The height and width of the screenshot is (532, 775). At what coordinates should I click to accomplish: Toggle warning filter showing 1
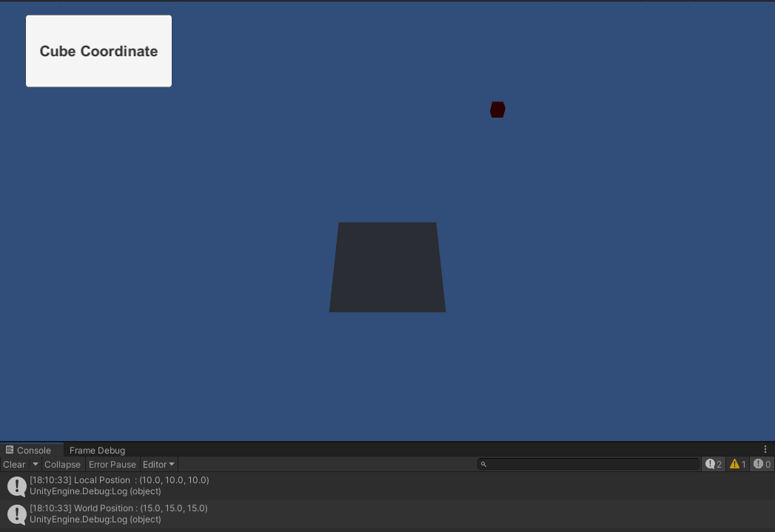pos(737,464)
